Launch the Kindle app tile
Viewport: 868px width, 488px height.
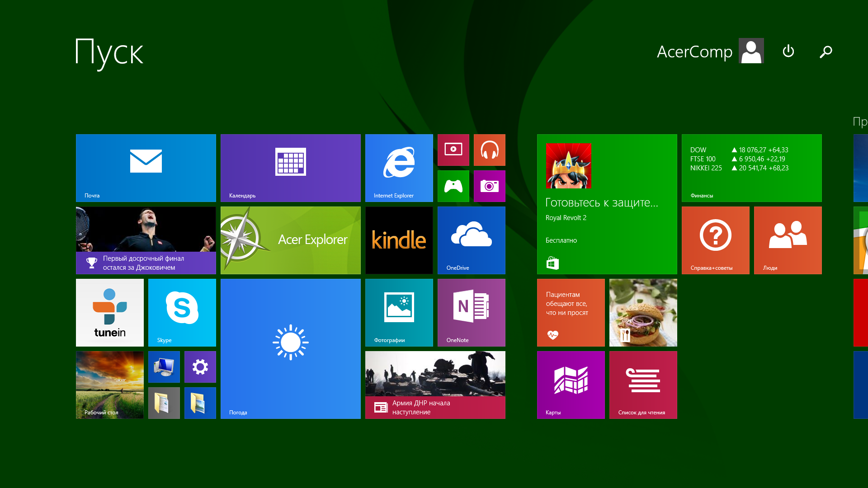point(399,240)
